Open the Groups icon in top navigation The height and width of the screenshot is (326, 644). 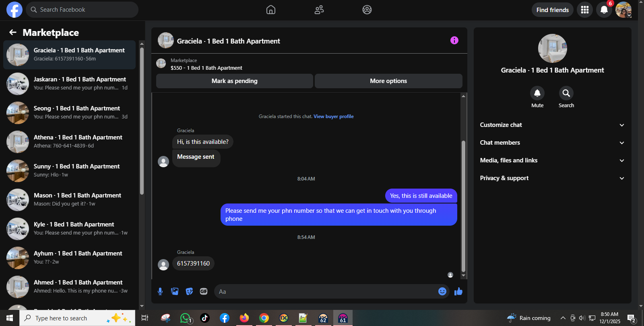(x=367, y=10)
